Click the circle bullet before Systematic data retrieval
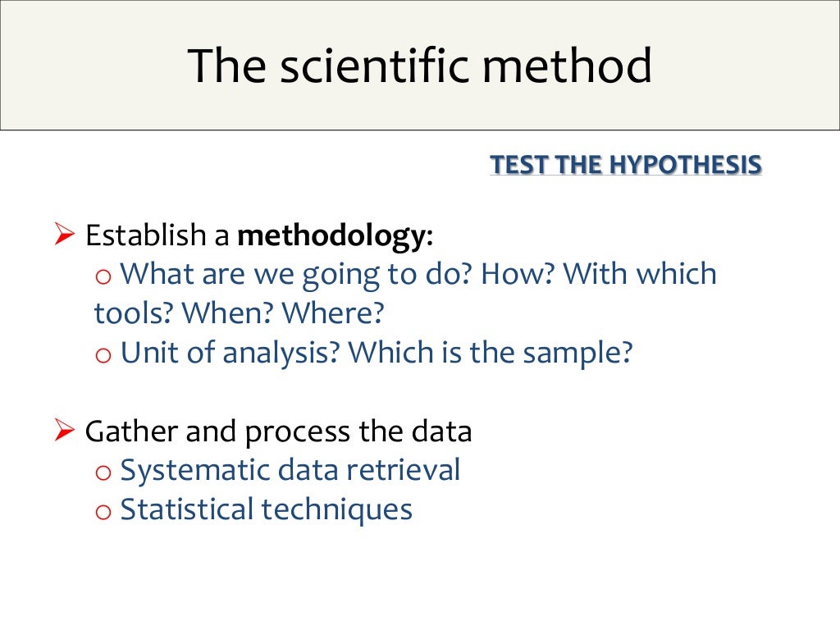 pyautogui.click(x=103, y=473)
